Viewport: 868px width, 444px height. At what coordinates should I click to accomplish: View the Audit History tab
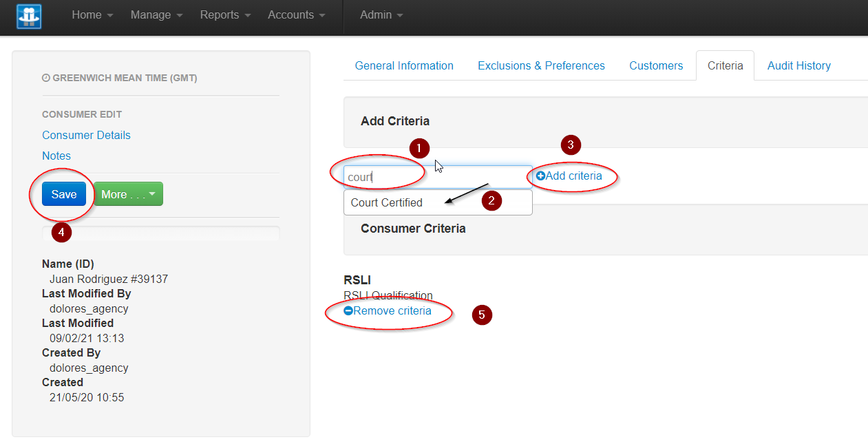pos(798,66)
